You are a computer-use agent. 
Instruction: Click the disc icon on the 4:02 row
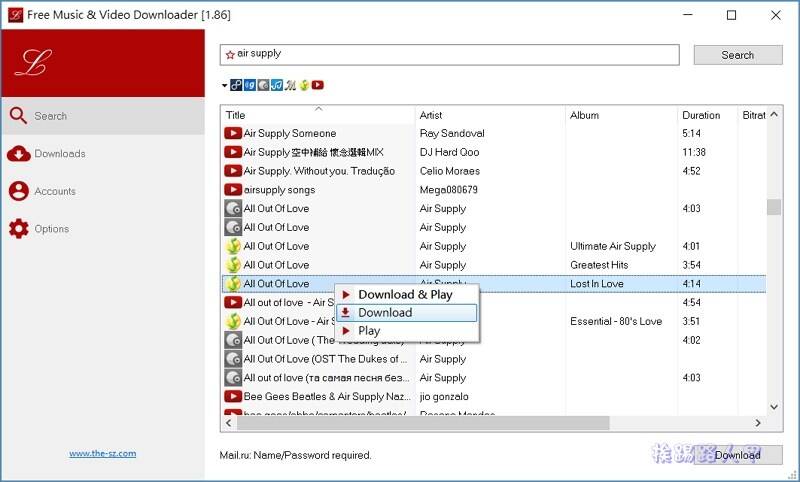(x=233, y=340)
